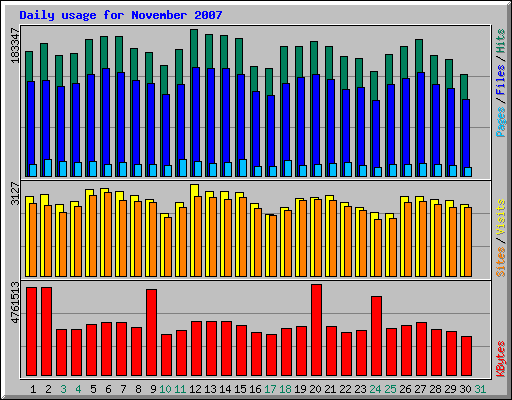The image size is (512, 400).
Task: Click the cyan pages bar for day 15
Action: [x=243, y=168]
